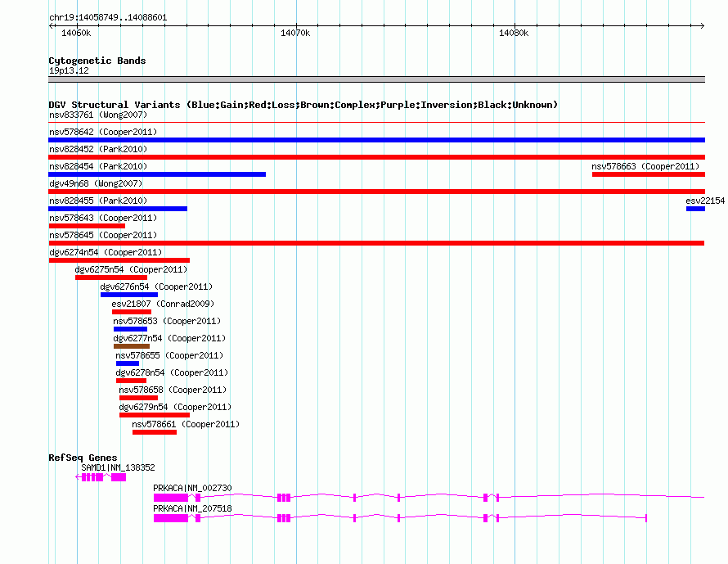Open the PRKACA|NM_002730 gene label

tap(192, 488)
